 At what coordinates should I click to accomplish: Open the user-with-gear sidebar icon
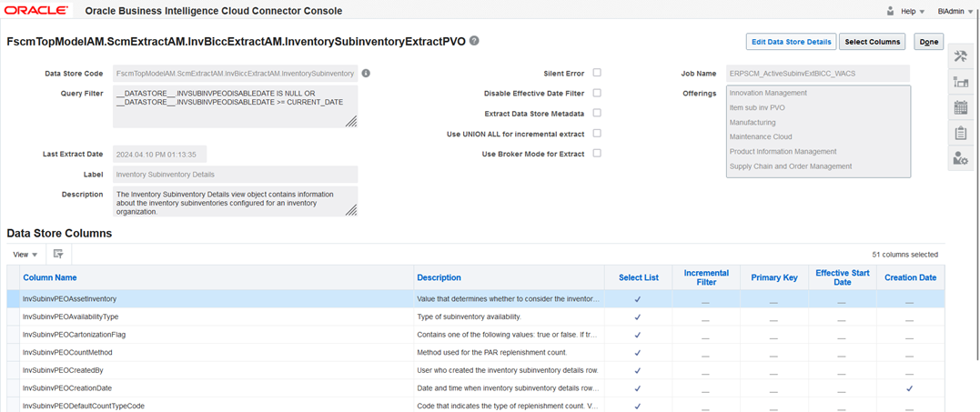coord(961,158)
